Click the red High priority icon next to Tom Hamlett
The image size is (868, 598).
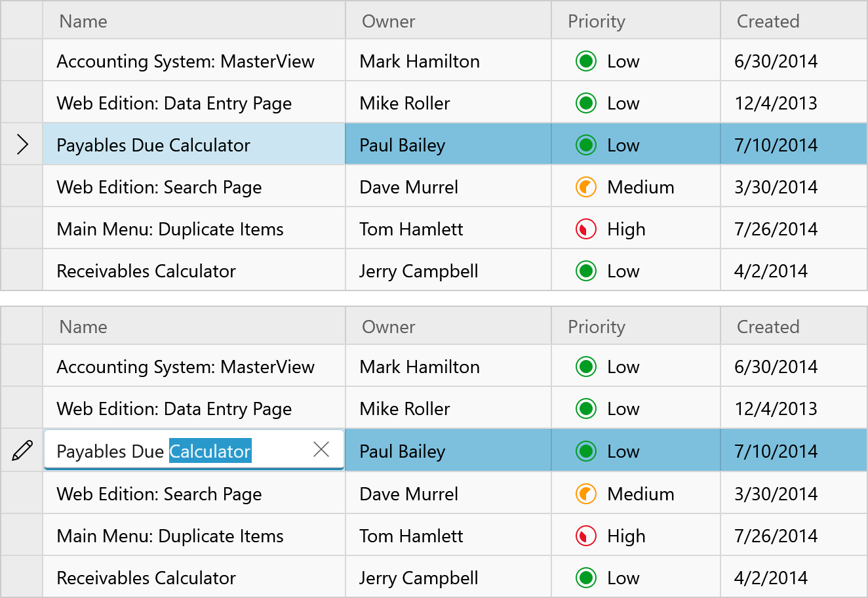(x=585, y=228)
